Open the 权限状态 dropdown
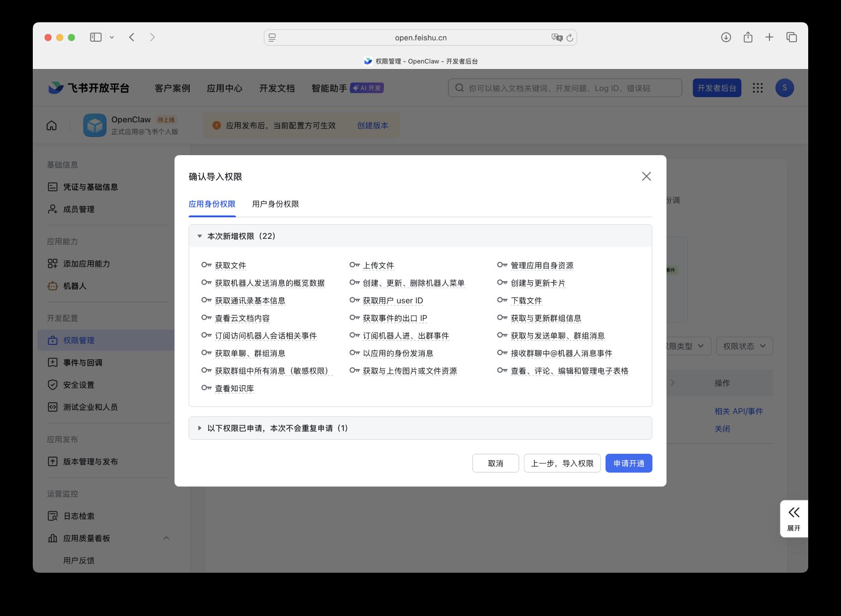Image resolution: width=841 pixels, height=616 pixels. [x=744, y=346]
